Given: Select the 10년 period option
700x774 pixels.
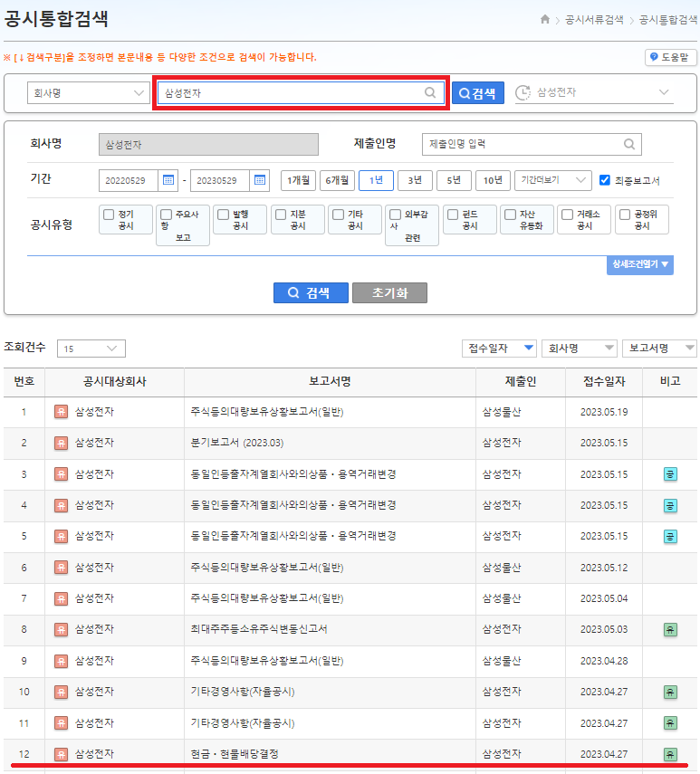Looking at the screenshot, I should [x=494, y=180].
